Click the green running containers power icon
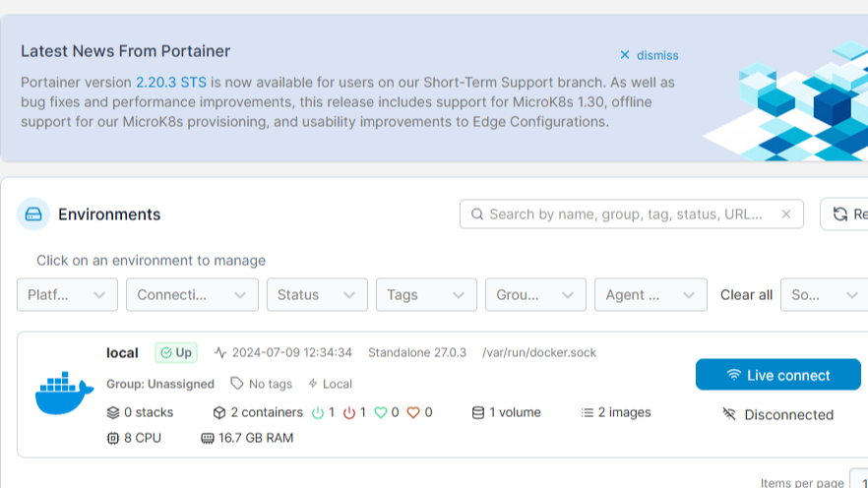The height and width of the screenshot is (488, 868). tap(318, 413)
